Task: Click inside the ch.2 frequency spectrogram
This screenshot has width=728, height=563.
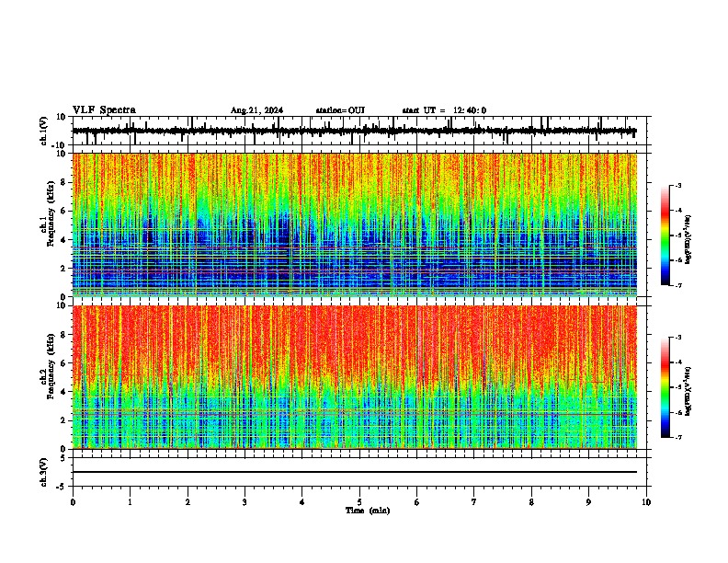Action: [355, 377]
